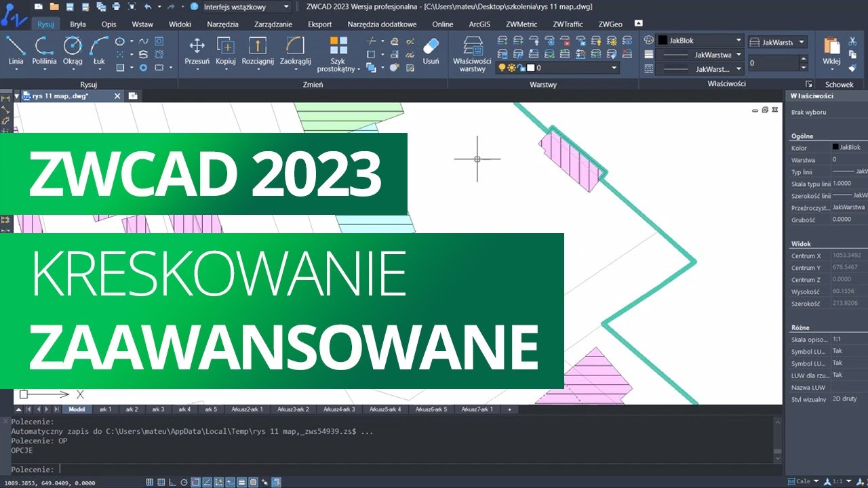Switch to the ZWGeo ribbon tab
Image resolution: width=868 pixels, height=488 pixels.
[610, 24]
